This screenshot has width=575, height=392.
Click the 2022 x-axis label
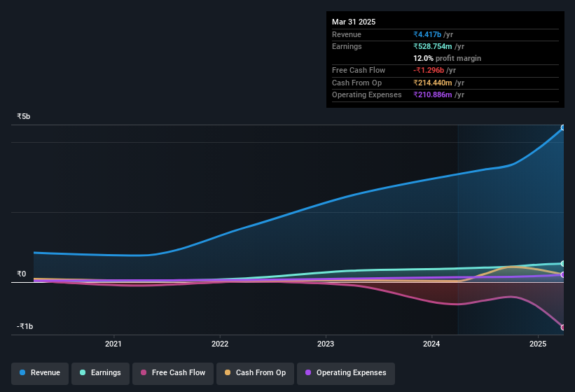click(220, 344)
